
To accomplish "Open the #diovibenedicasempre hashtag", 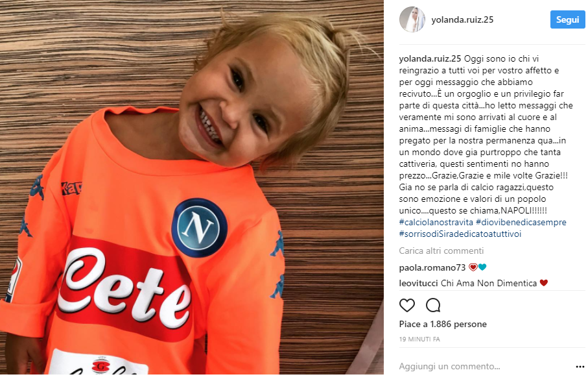I will [521, 222].
